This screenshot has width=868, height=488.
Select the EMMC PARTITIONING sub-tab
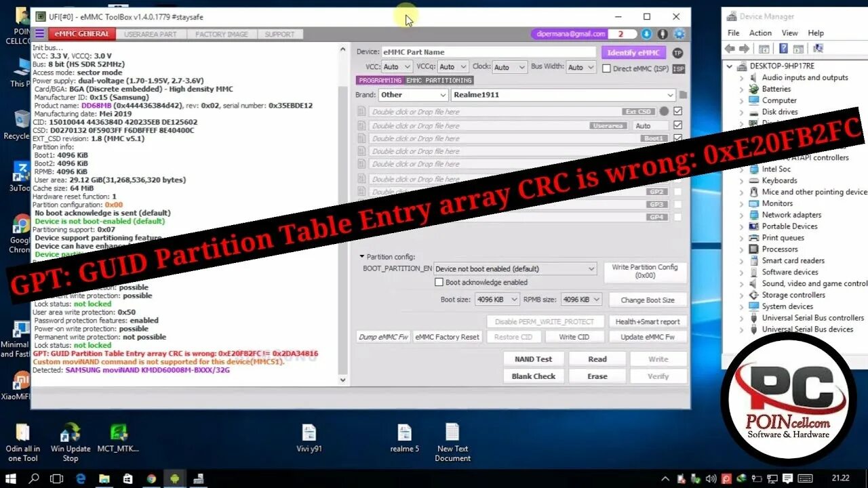pos(439,80)
